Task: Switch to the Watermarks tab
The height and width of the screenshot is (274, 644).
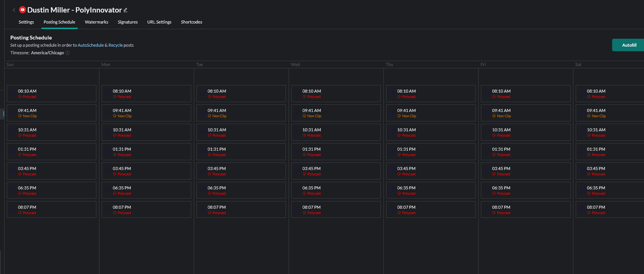Action: click(x=96, y=22)
